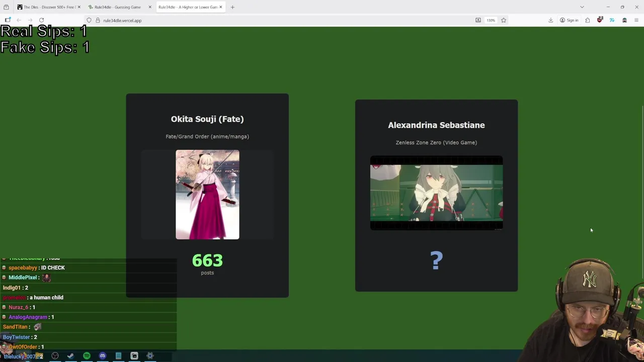Screen dimensions: 644x362
Task: Click the Fate/Grand Order subtitle
Action: pyautogui.click(x=207, y=136)
